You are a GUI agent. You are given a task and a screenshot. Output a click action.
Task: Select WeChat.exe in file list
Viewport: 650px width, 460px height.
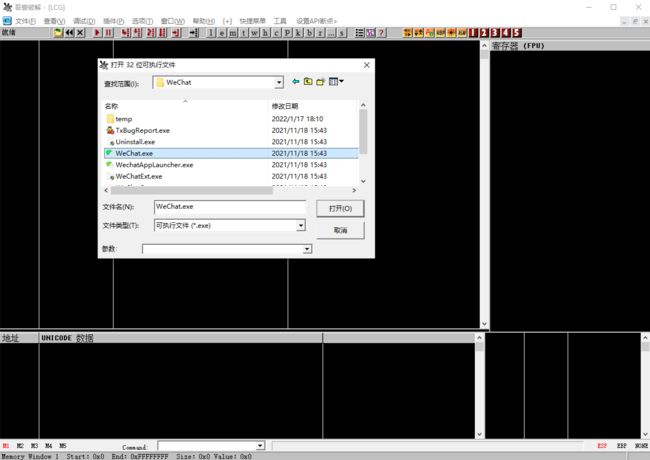click(x=231, y=153)
